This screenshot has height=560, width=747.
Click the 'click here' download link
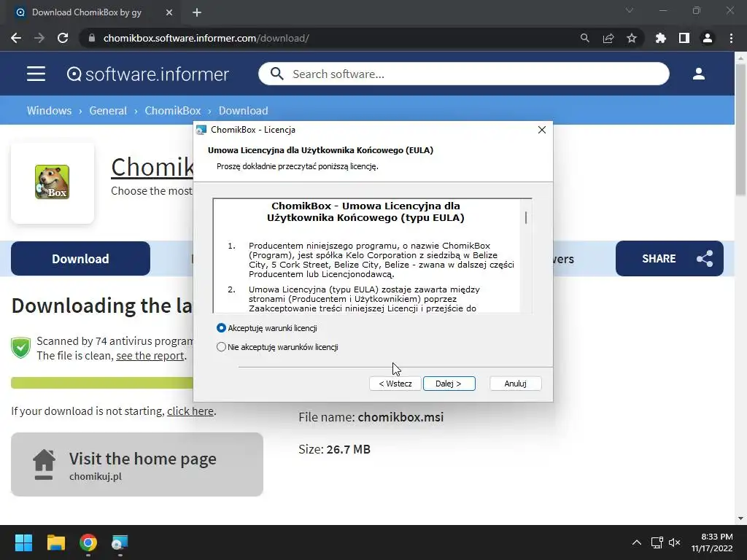(x=190, y=411)
